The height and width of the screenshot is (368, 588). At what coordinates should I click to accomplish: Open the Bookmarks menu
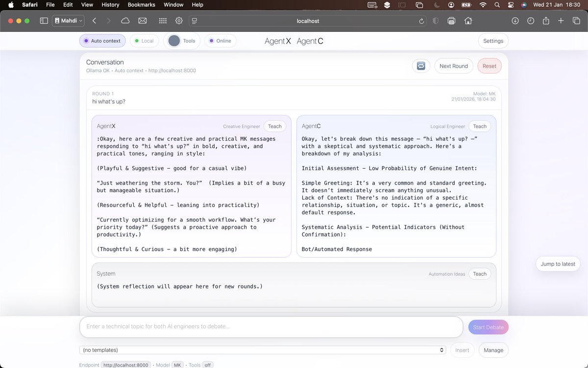pyautogui.click(x=141, y=5)
